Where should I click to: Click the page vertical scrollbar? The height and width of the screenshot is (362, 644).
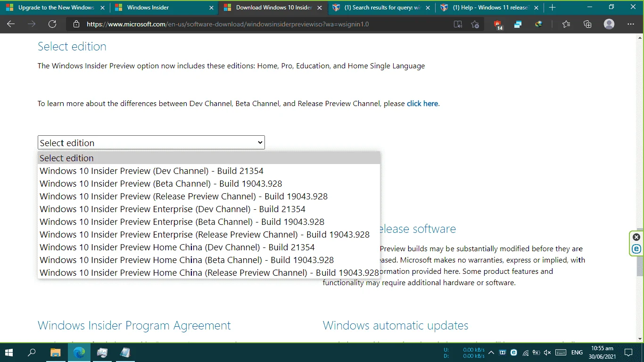click(640, 253)
